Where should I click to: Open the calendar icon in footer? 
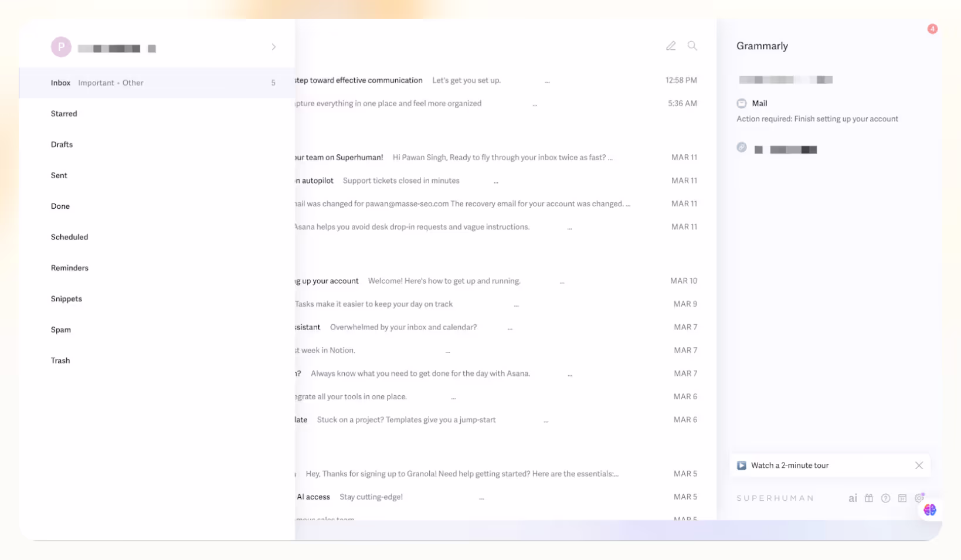coord(902,498)
